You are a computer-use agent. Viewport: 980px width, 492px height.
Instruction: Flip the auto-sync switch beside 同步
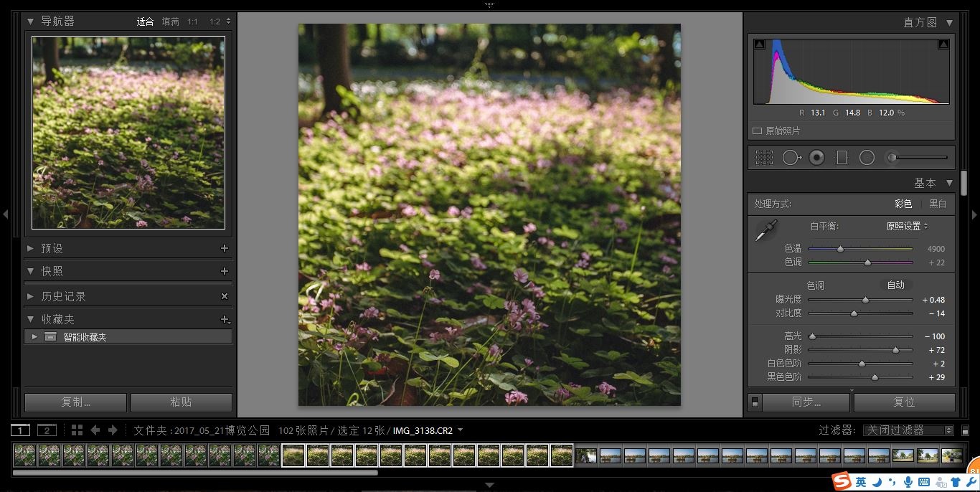pyautogui.click(x=755, y=402)
